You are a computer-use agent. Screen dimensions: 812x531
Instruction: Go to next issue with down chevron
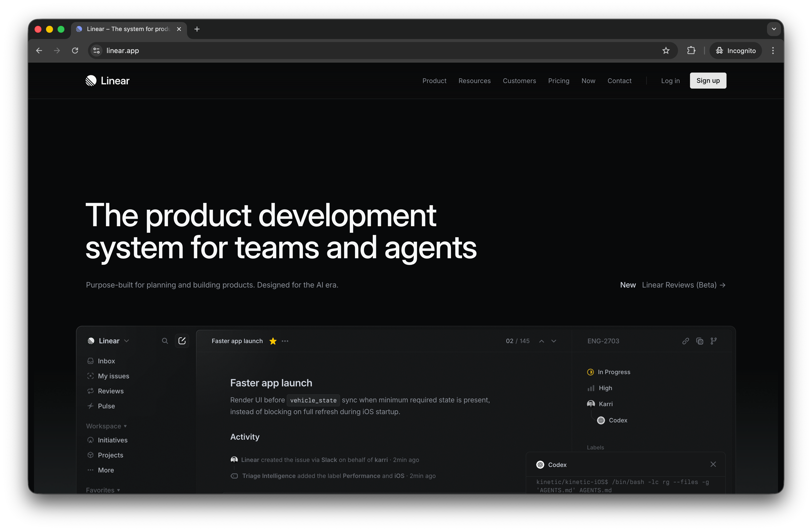pos(554,341)
